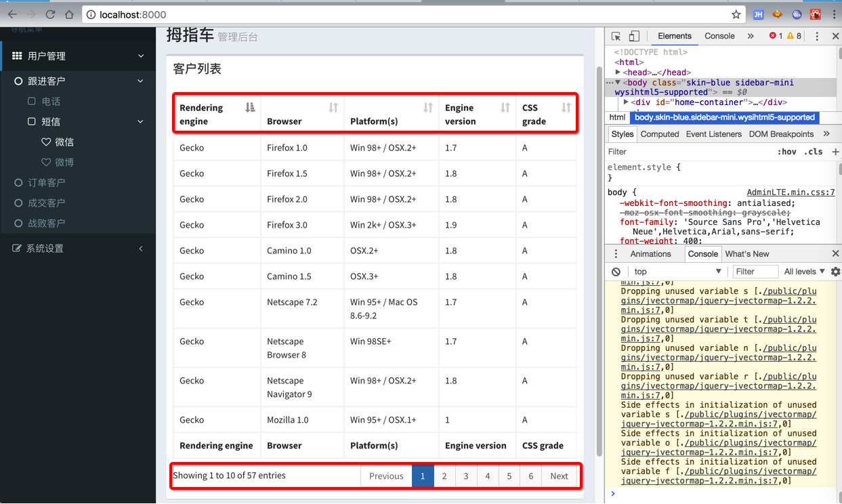Toggle .cls class editor

pyautogui.click(x=814, y=152)
